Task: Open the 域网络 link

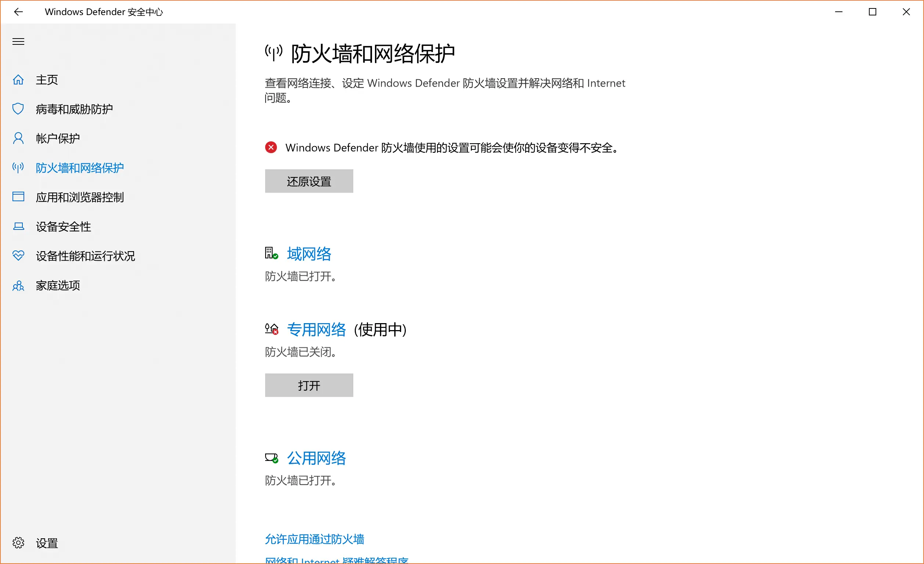Action: tap(308, 254)
